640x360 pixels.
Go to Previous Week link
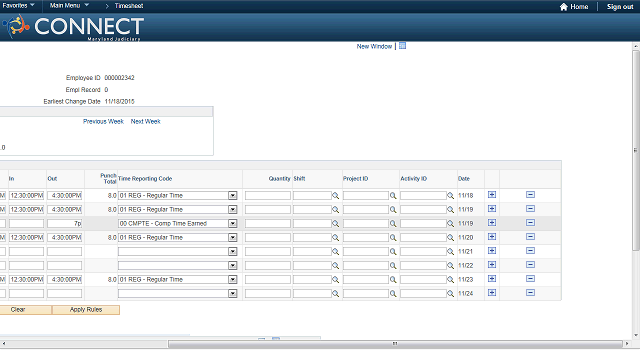(103, 122)
